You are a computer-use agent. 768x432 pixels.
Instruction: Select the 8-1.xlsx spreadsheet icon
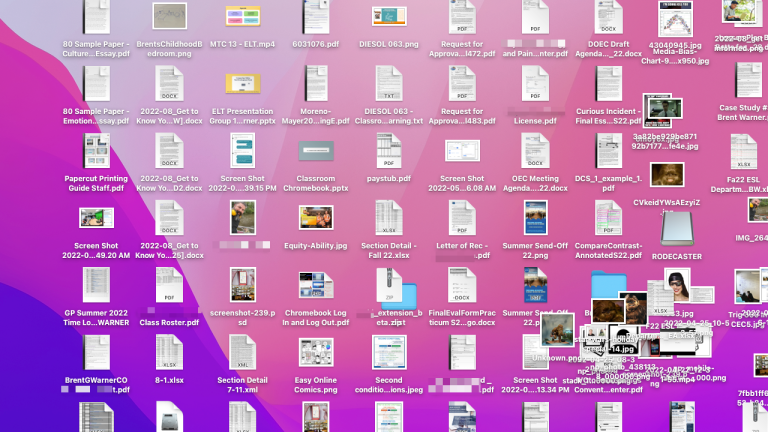[169, 352]
